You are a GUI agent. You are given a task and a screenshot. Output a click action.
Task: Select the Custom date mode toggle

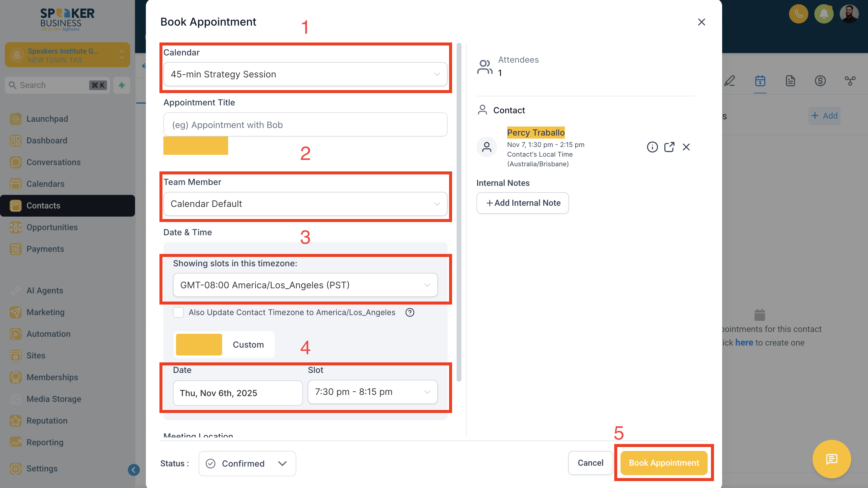click(248, 345)
